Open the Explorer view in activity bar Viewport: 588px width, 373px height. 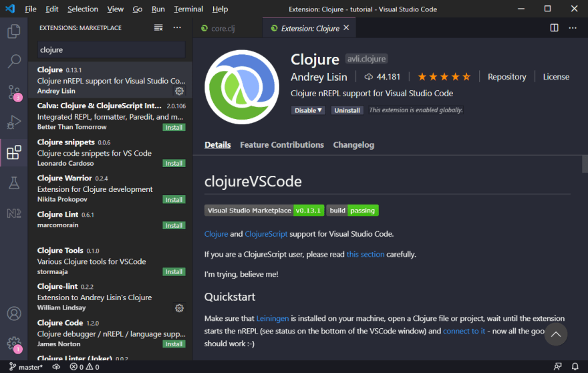pyautogui.click(x=14, y=31)
